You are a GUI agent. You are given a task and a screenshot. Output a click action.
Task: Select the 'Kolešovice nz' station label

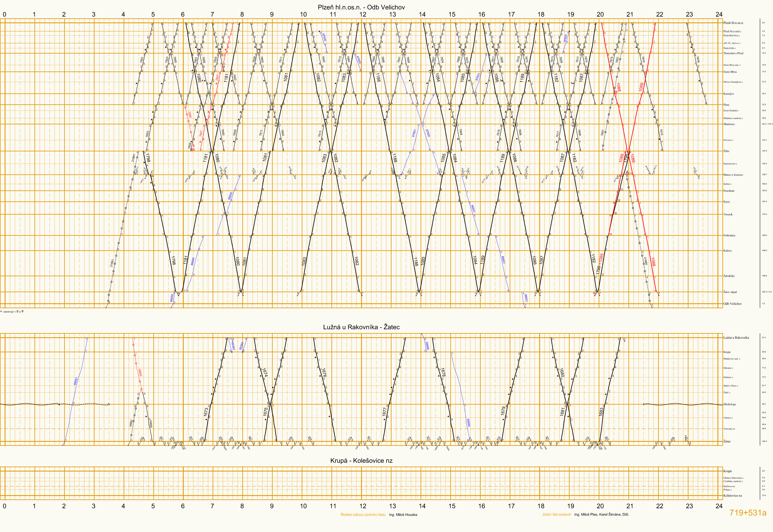[732, 496]
